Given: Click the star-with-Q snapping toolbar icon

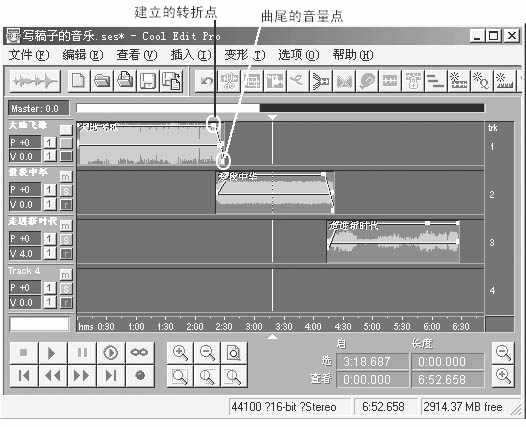Looking at the screenshot, I should point(481,81).
